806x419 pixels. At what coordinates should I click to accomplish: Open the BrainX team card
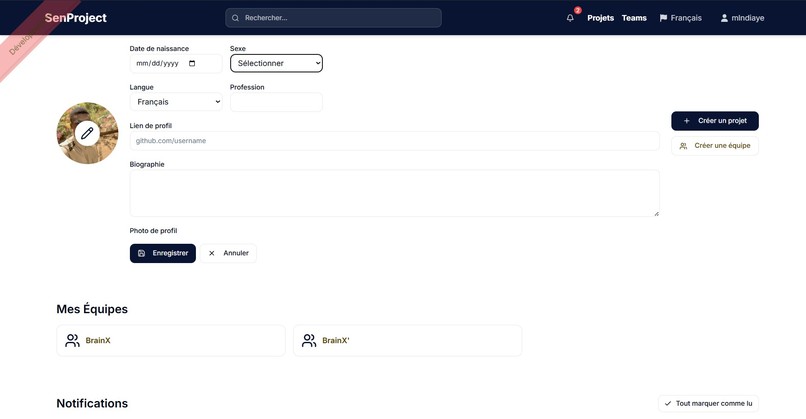(171, 340)
